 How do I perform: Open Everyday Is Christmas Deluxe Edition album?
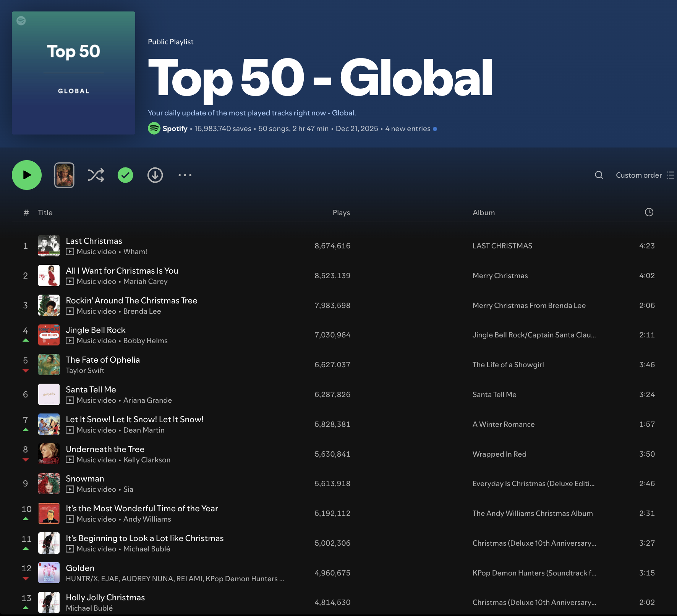click(x=533, y=483)
